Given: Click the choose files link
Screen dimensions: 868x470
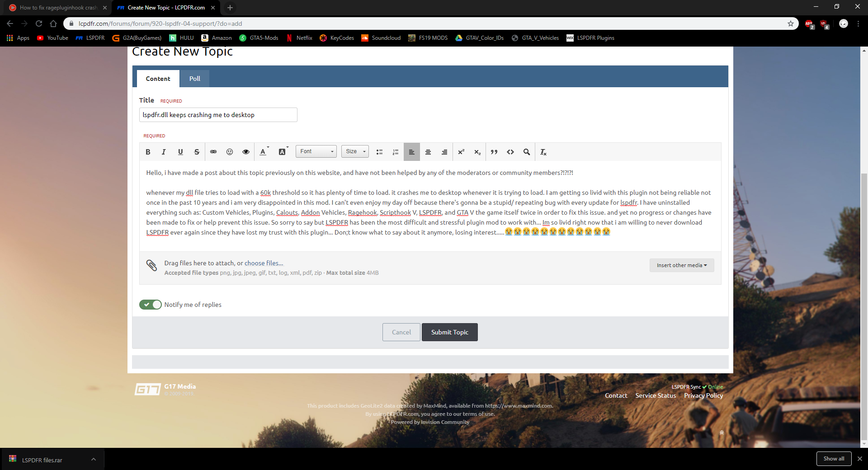Looking at the screenshot, I should click(264, 263).
